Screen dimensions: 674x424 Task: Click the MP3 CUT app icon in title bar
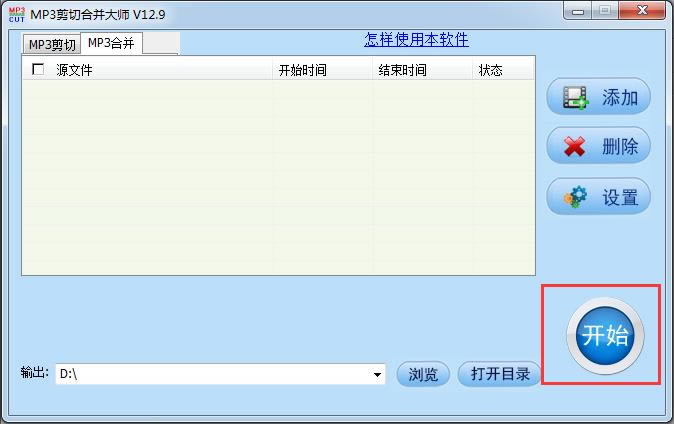coord(17,14)
